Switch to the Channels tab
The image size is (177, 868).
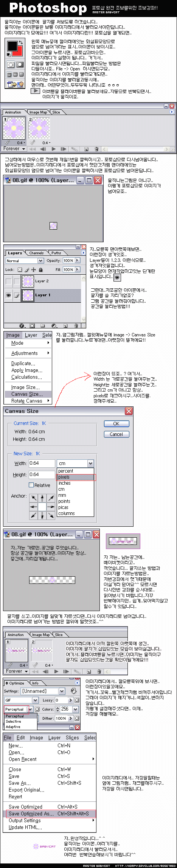(37, 253)
